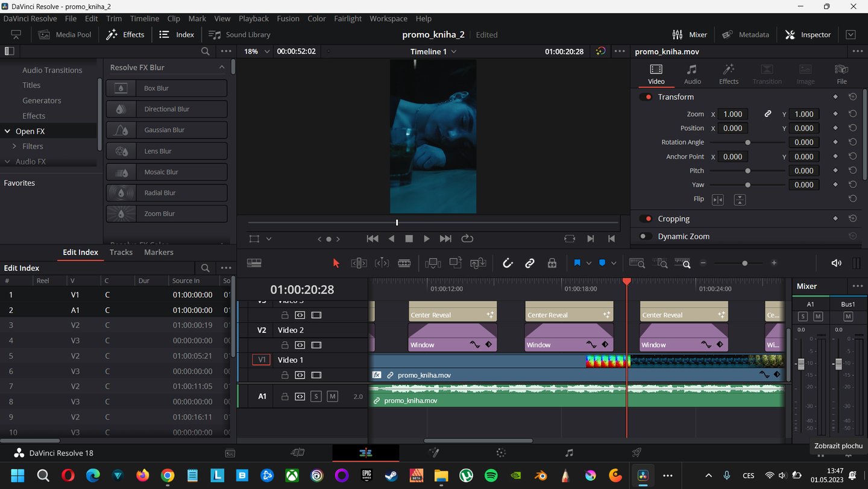Click the Rotation Angle slider
The image size is (868, 489).
click(x=747, y=142)
